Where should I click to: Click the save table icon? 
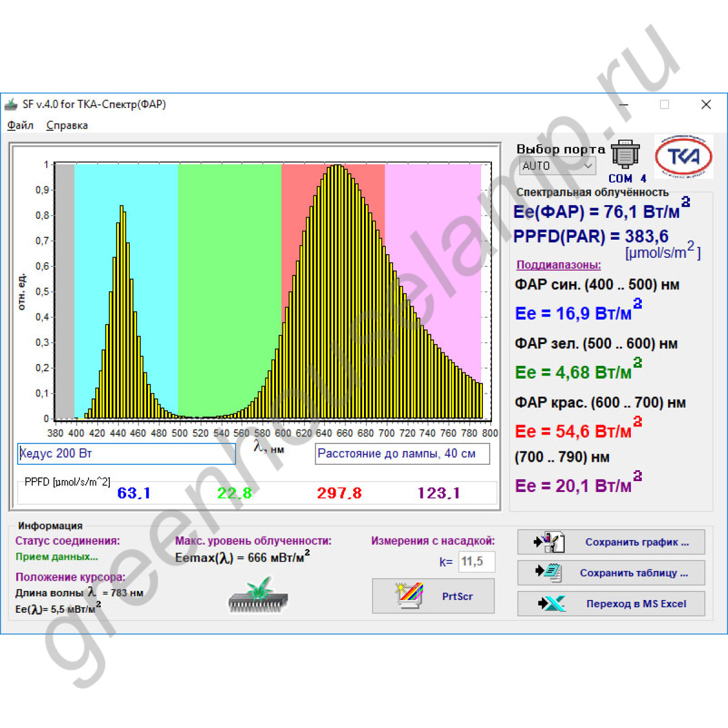coord(549,573)
